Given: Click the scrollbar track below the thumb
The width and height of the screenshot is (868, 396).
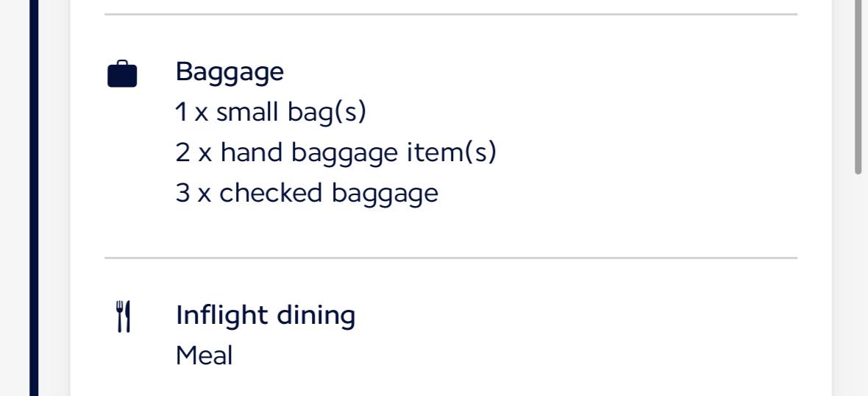Looking at the screenshot, I should point(858,294).
